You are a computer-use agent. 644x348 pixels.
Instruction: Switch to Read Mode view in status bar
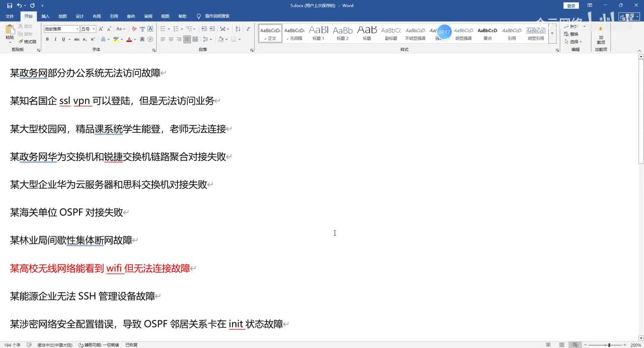[x=548, y=345]
